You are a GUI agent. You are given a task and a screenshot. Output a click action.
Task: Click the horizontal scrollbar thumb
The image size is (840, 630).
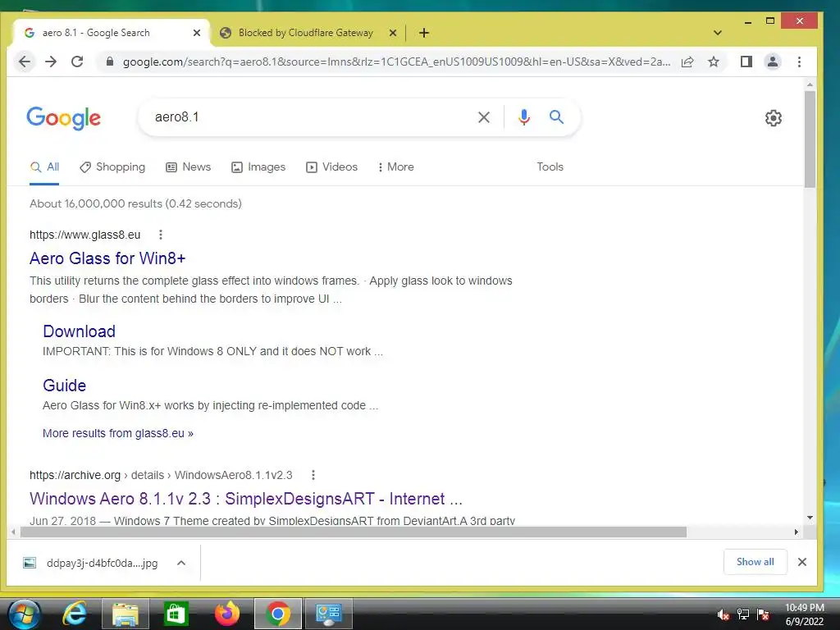pos(354,532)
